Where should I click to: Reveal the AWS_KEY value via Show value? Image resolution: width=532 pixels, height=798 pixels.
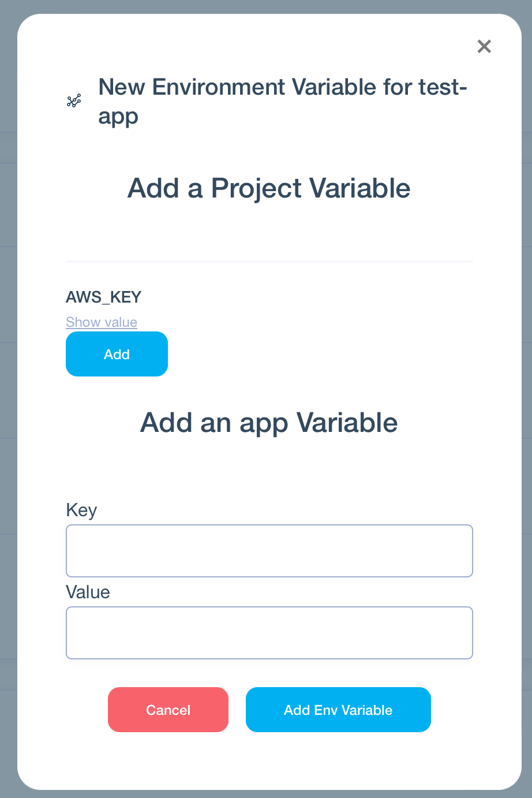coord(102,322)
